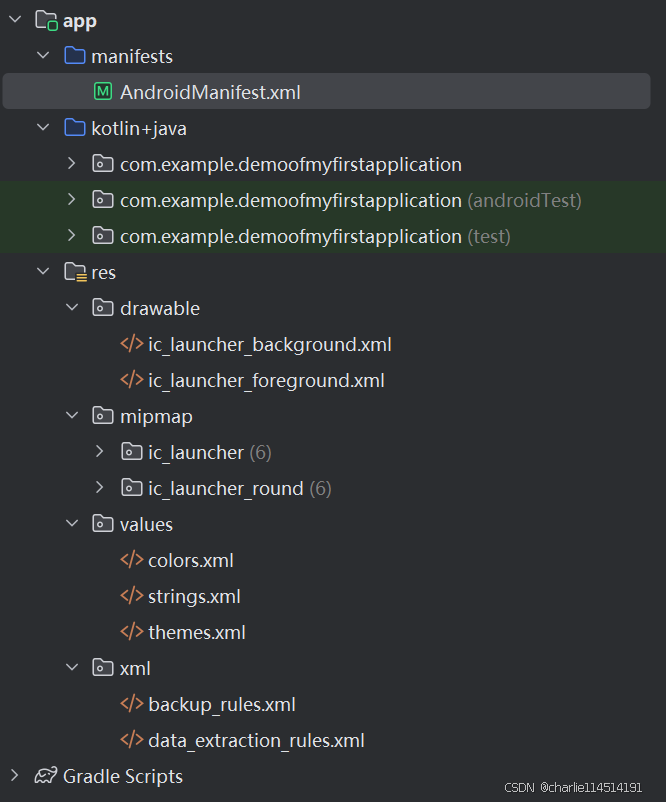The height and width of the screenshot is (802, 666).
Task: Expand the ic_launcher (6) group
Action: (x=100, y=452)
